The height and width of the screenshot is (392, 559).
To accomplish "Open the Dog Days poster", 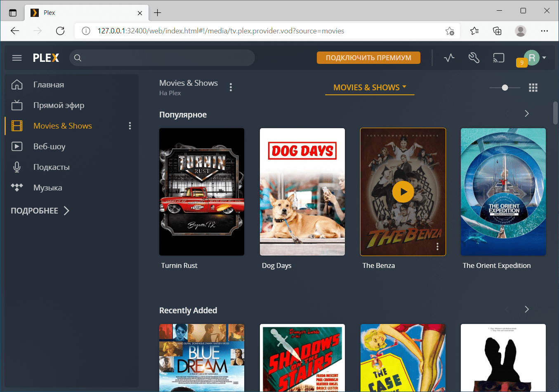I will pyautogui.click(x=302, y=192).
